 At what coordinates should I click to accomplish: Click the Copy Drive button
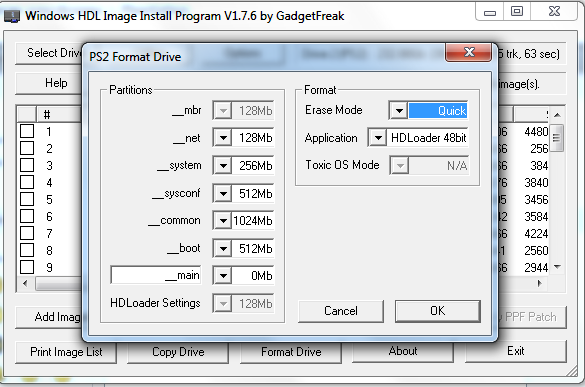[178, 352]
